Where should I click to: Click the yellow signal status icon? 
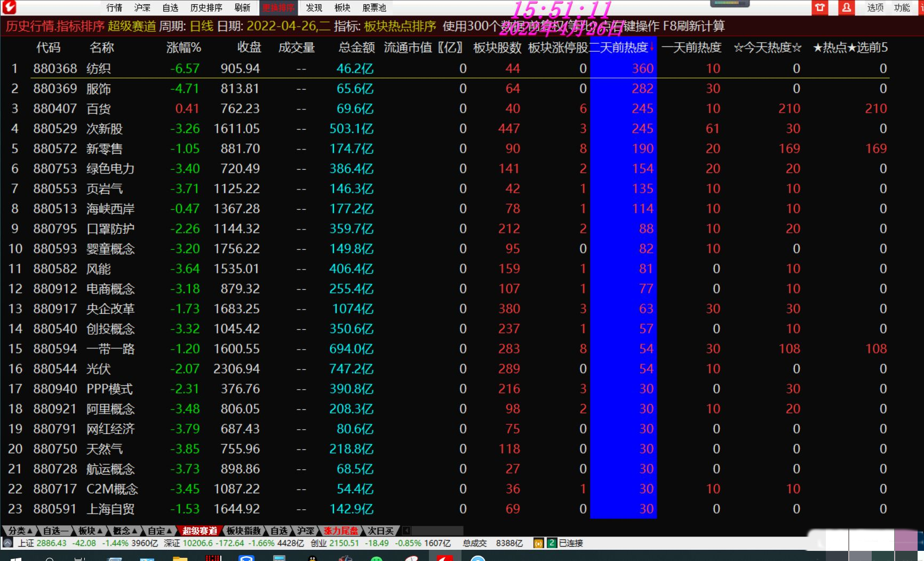[x=538, y=543]
